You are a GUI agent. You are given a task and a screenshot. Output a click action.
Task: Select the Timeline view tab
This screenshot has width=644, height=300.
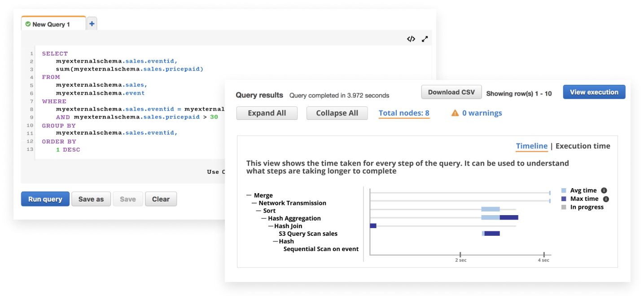[531, 146]
